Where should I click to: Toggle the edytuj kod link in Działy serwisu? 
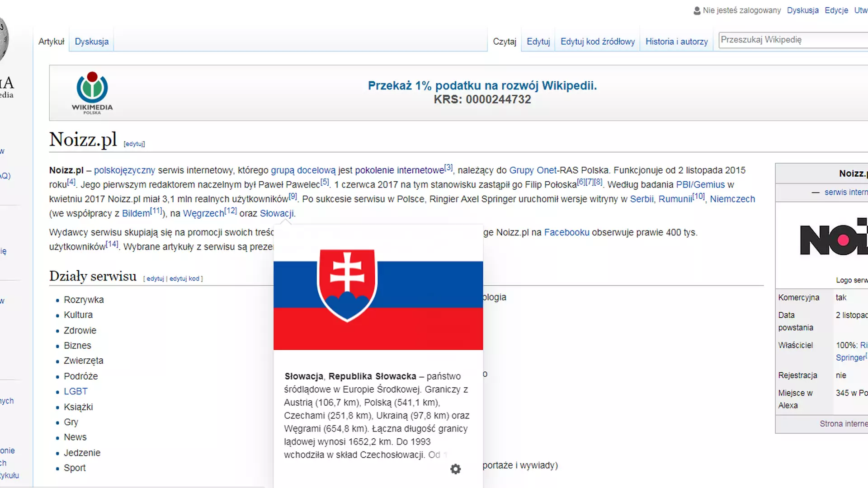(184, 278)
